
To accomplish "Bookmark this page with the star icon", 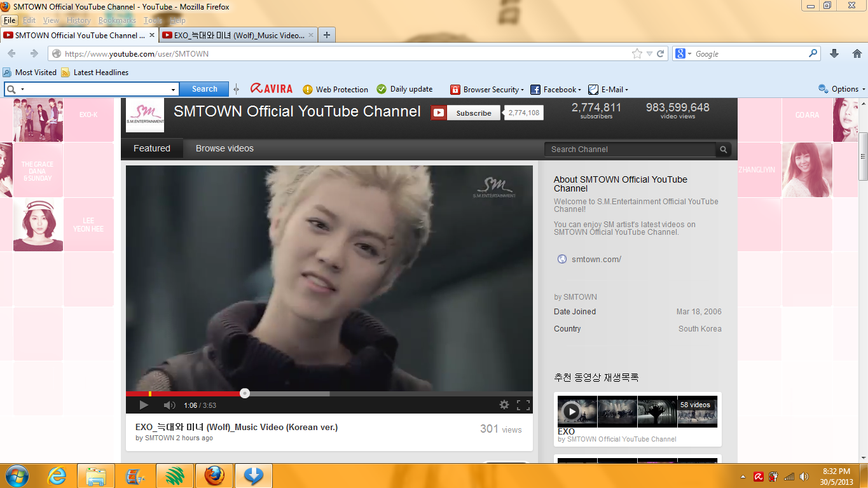I will click(637, 54).
